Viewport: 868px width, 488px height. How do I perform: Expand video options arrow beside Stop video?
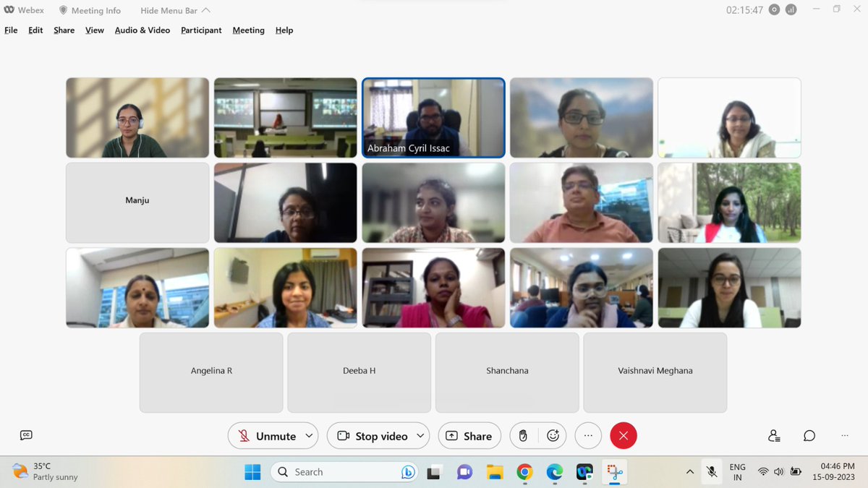(420, 436)
